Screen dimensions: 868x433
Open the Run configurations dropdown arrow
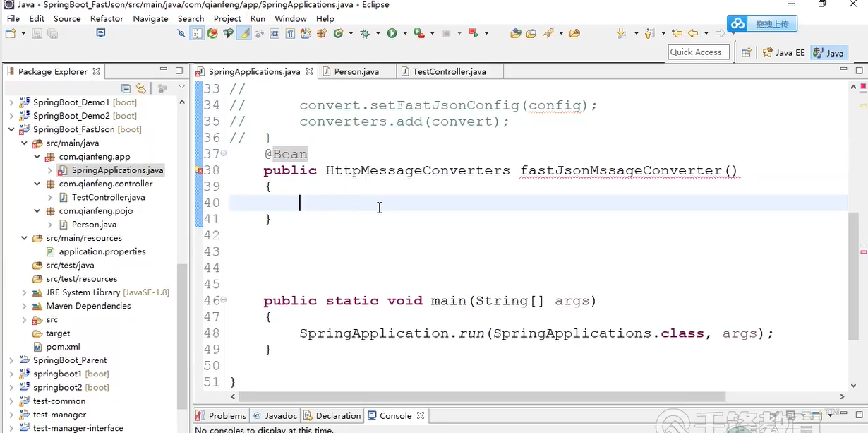pyautogui.click(x=405, y=33)
